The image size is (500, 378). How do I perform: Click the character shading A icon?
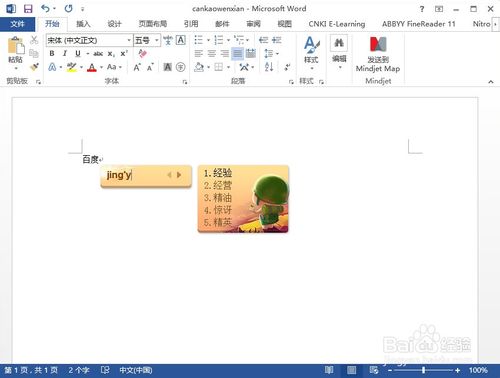(x=168, y=67)
